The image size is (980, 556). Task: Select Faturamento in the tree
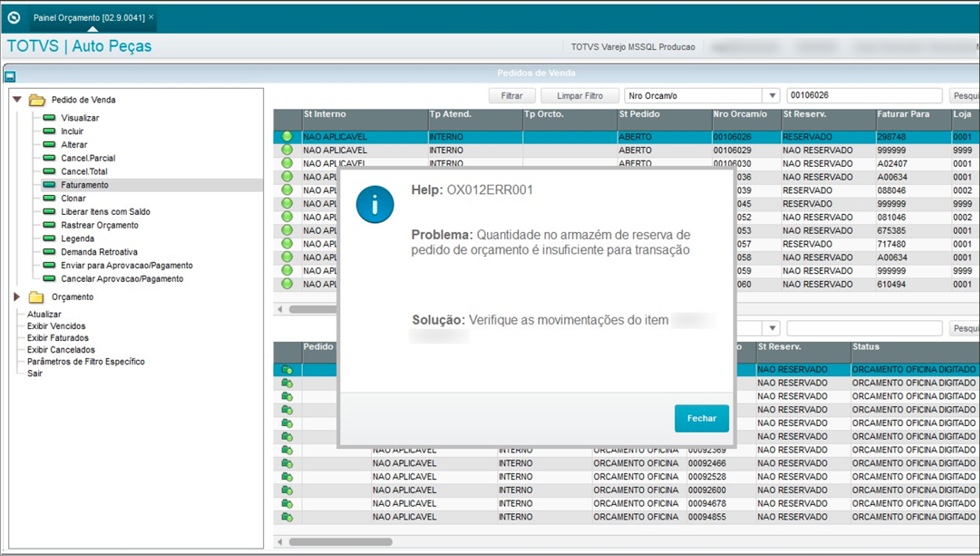[x=85, y=185]
